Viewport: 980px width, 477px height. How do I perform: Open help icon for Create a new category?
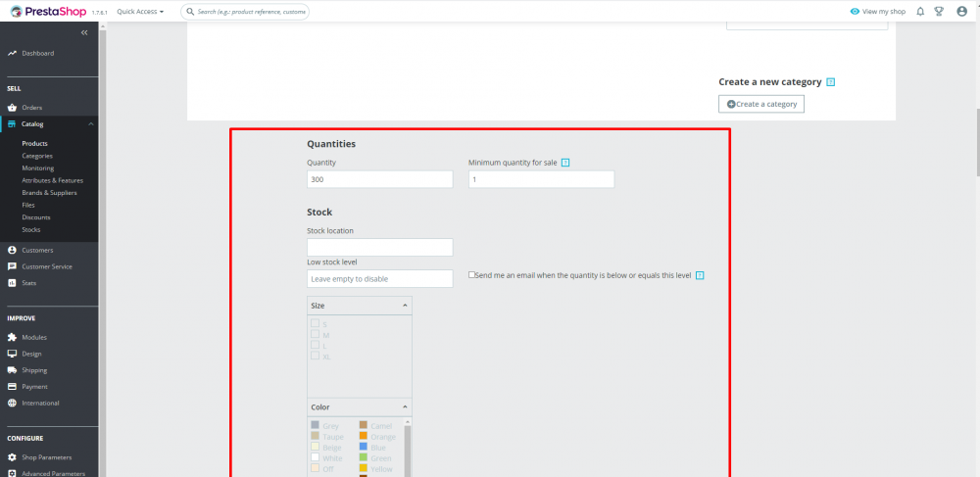pos(831,82)
